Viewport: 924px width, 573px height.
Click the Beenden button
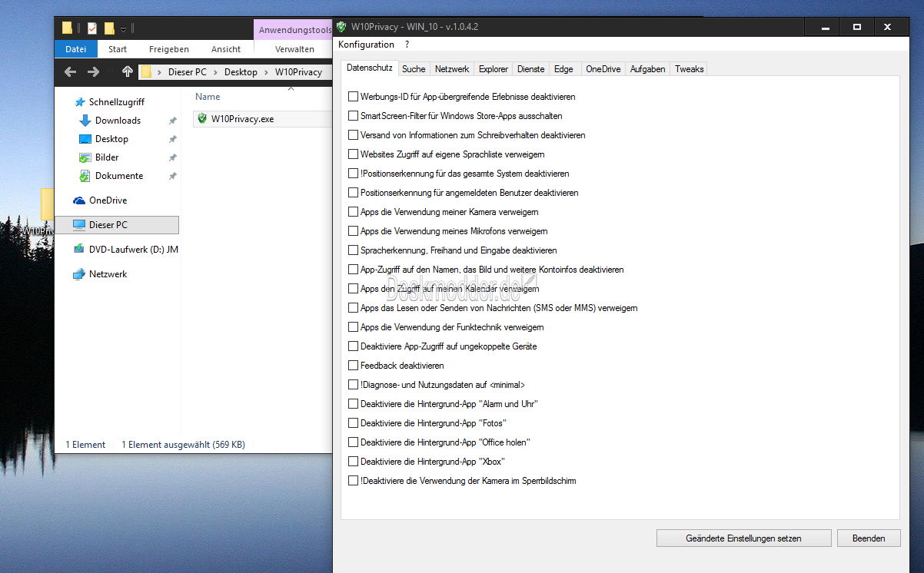click(869, 538)
